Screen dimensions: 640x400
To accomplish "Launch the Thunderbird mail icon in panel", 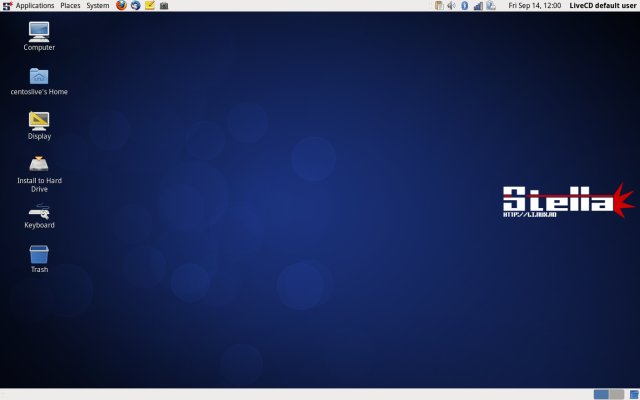I will click(136, 5).
